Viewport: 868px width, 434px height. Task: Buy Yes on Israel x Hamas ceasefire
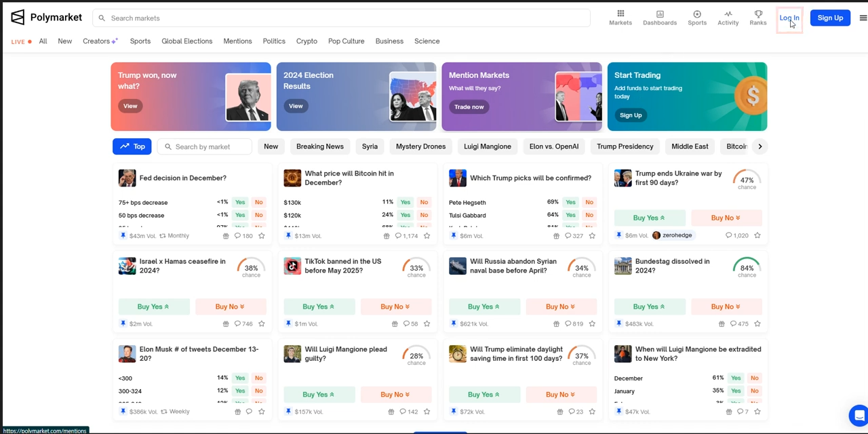pyautogui.click(x=153, y=307)
